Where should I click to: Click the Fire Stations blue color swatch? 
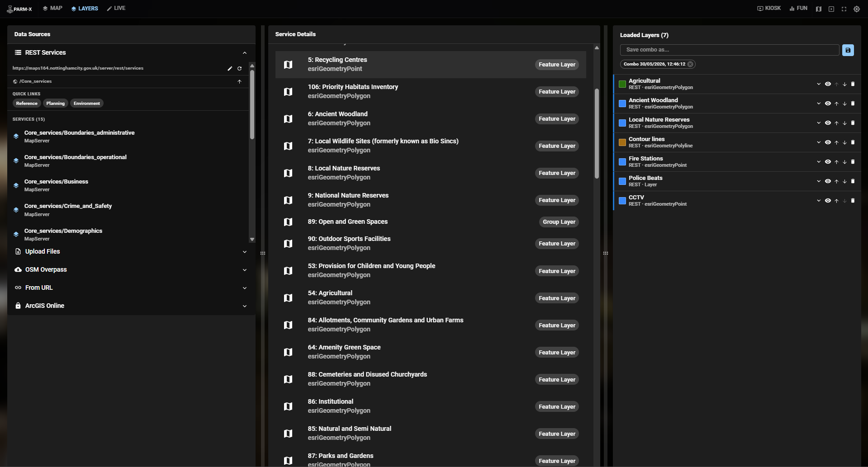click(622, 162)
